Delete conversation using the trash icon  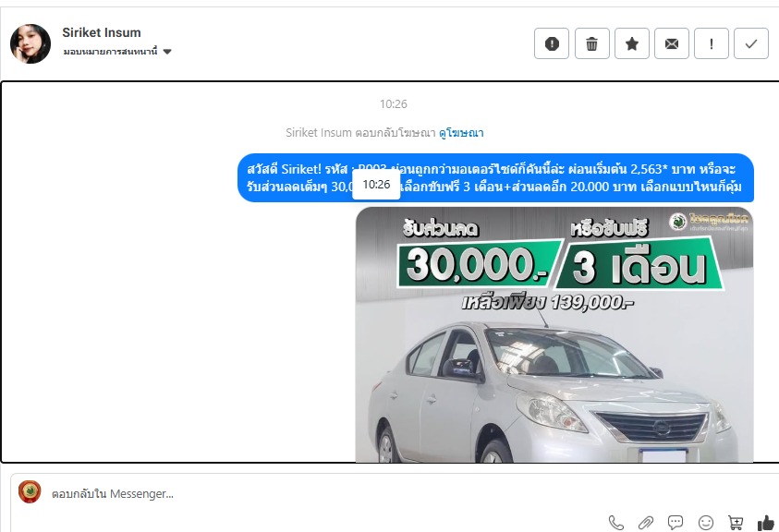point(591,43)
